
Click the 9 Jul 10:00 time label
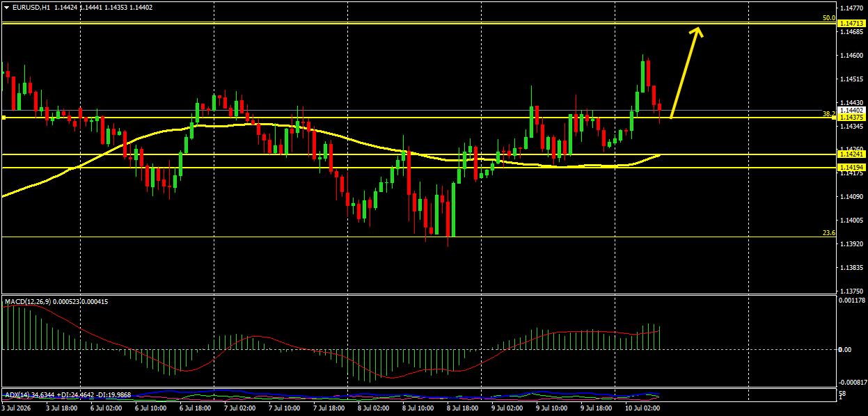click(553, 408)
